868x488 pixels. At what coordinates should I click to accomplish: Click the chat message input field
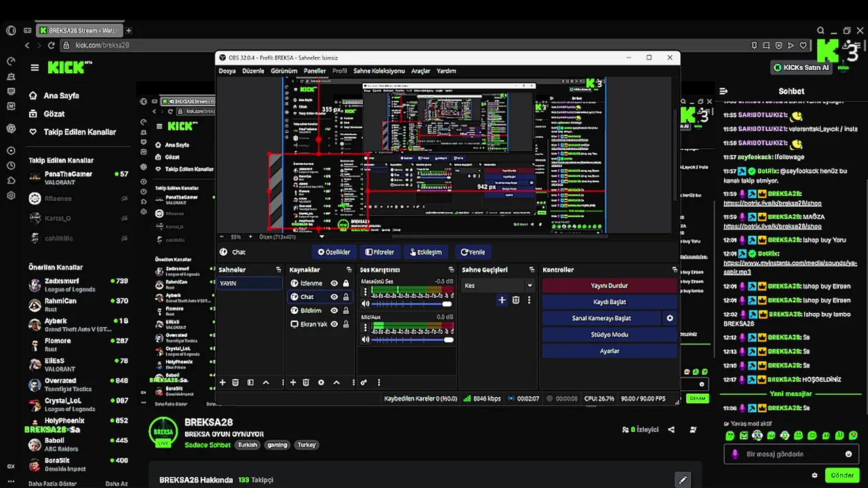[791, 454]
